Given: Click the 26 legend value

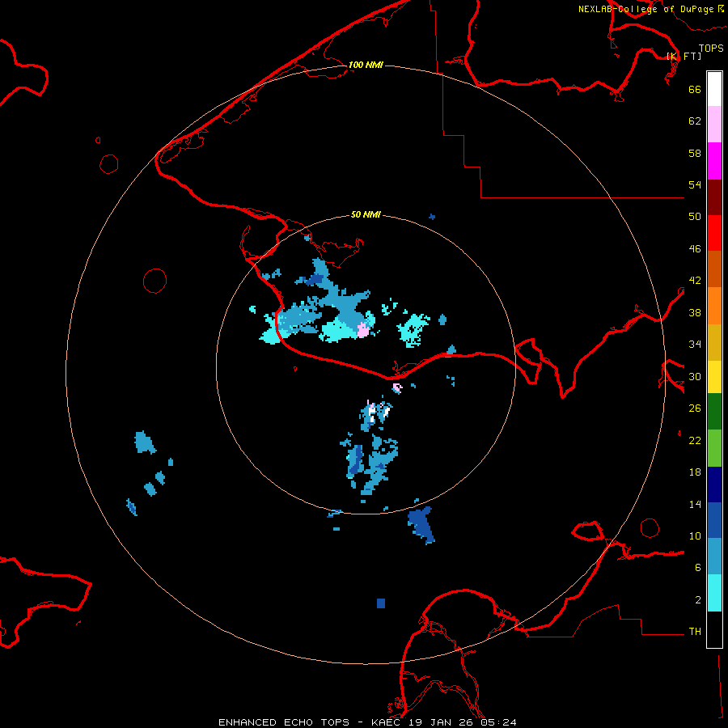Looking at the screenshot, I should (695, 408).
